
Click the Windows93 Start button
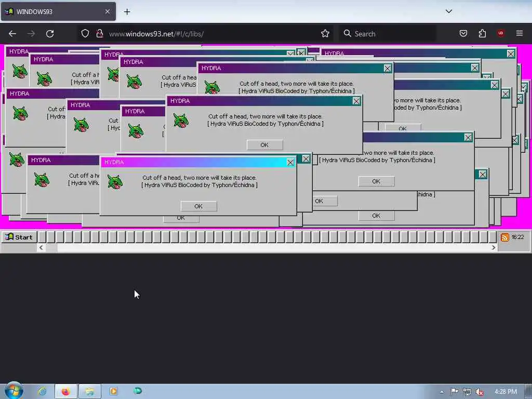(19, 237)
